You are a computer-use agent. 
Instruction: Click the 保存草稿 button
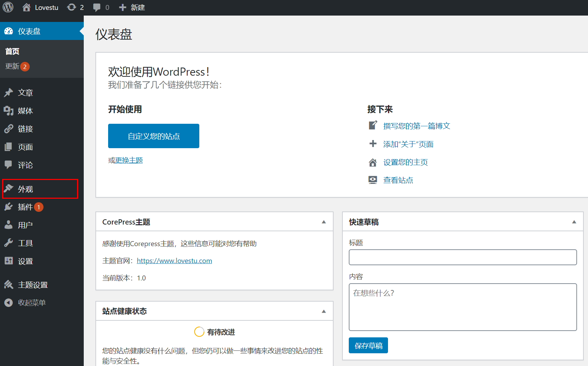click(x=368, y=345)
